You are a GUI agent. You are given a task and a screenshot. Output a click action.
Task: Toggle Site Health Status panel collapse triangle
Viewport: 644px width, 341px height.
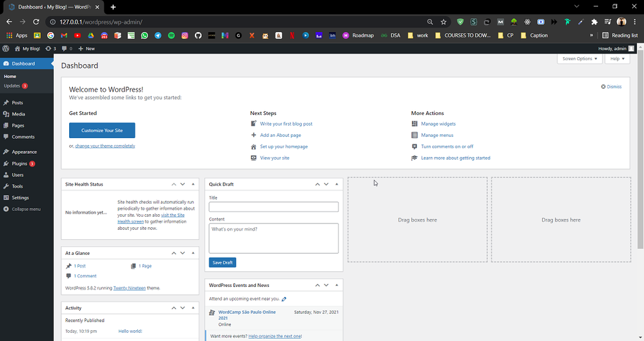click(x=193, y=184)
